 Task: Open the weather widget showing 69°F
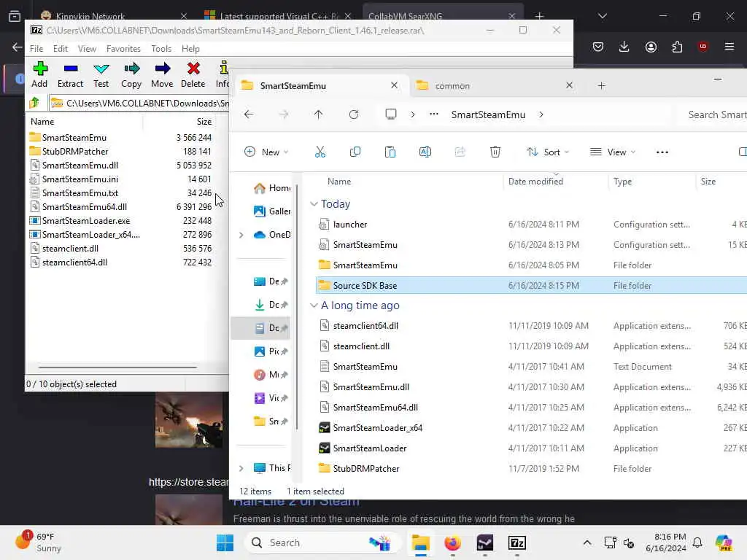point(38,542)
